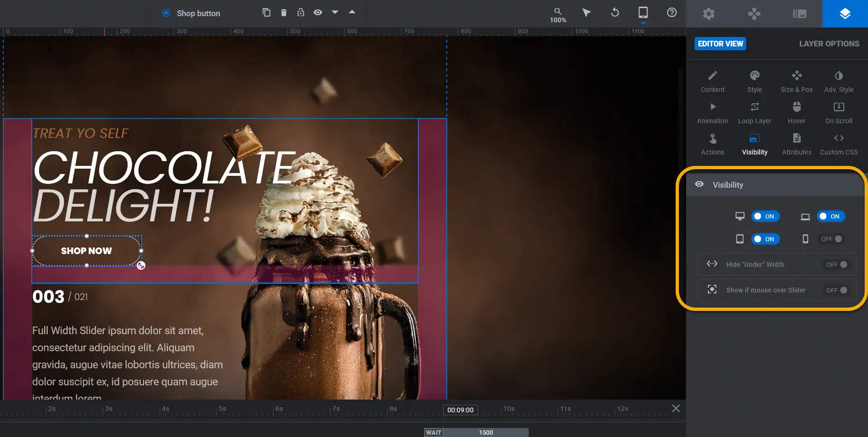Enable mobile visibility switch
Viewport: 868px width, 437px height.
tap(831, 239)
